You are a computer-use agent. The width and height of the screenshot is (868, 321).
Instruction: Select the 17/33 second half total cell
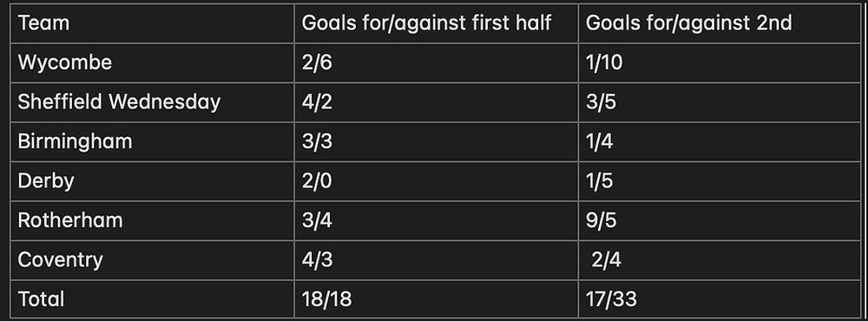(720, 299)
